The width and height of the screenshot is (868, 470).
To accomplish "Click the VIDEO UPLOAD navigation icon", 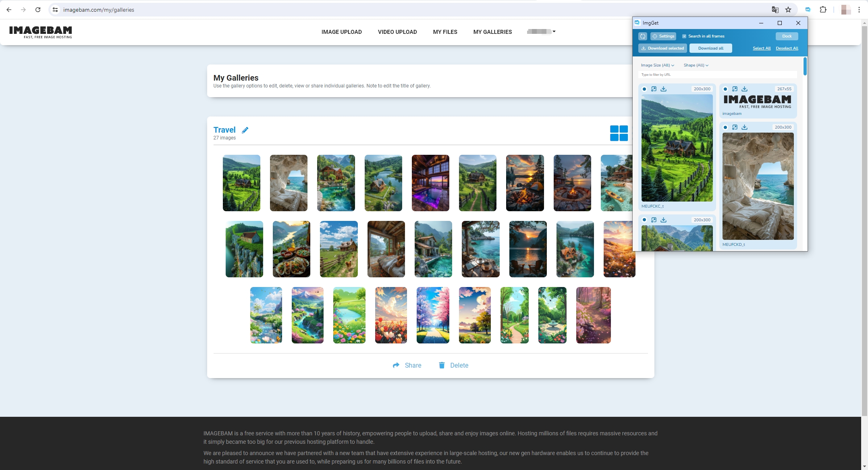I will tap(397, 32).
